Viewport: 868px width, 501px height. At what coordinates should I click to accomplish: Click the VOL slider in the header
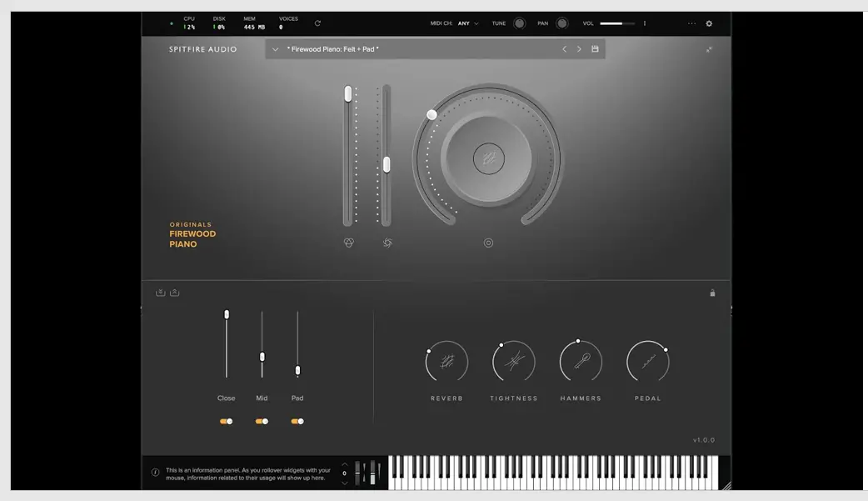618,23
